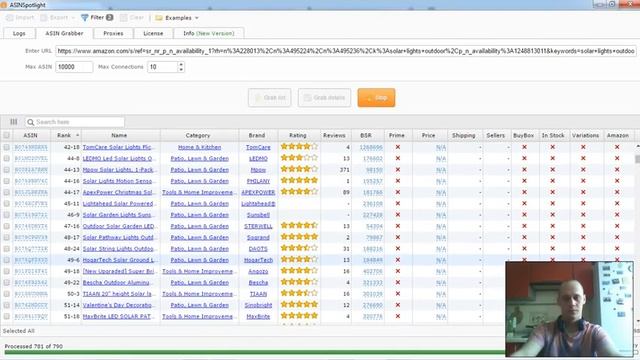Toggle the Rank column sort arrow

[x=78, y=135]
